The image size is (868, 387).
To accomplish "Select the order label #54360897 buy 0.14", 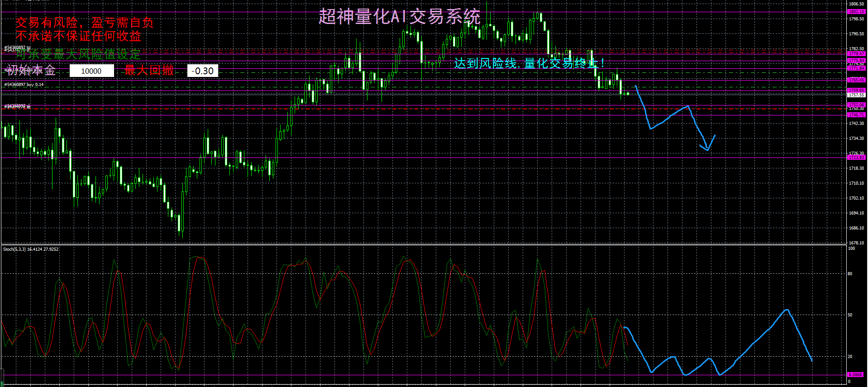I will tap(24, 85).
